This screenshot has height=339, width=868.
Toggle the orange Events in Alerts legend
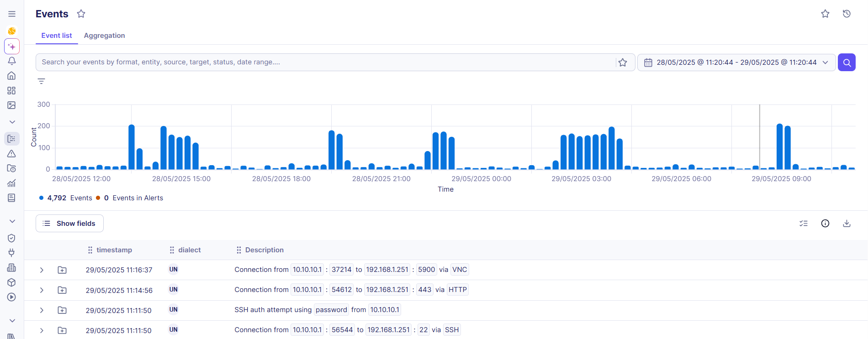129,198
